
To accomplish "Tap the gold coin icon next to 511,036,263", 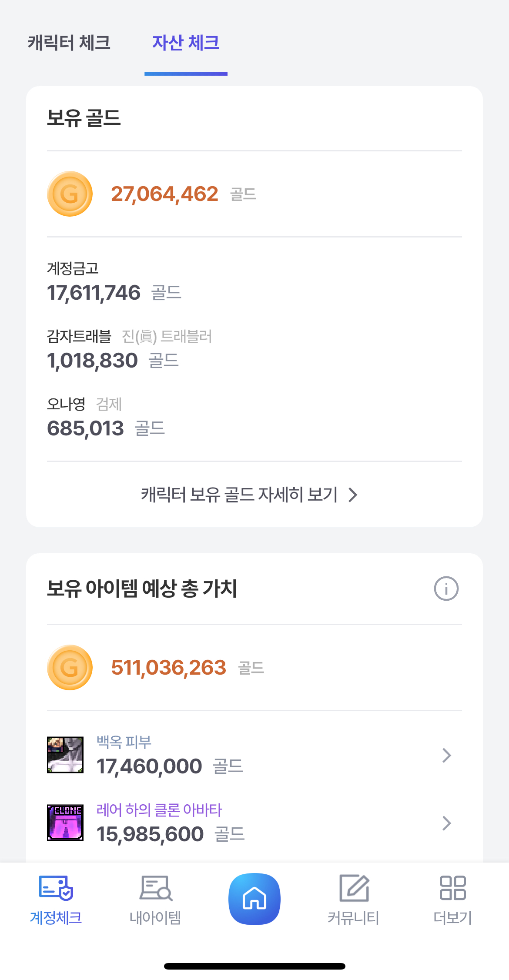I will coord(70,667).
